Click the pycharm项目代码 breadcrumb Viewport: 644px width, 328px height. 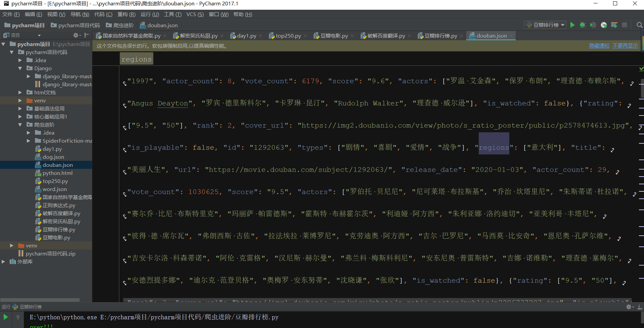pyautogui.click(x=76, y=25)
